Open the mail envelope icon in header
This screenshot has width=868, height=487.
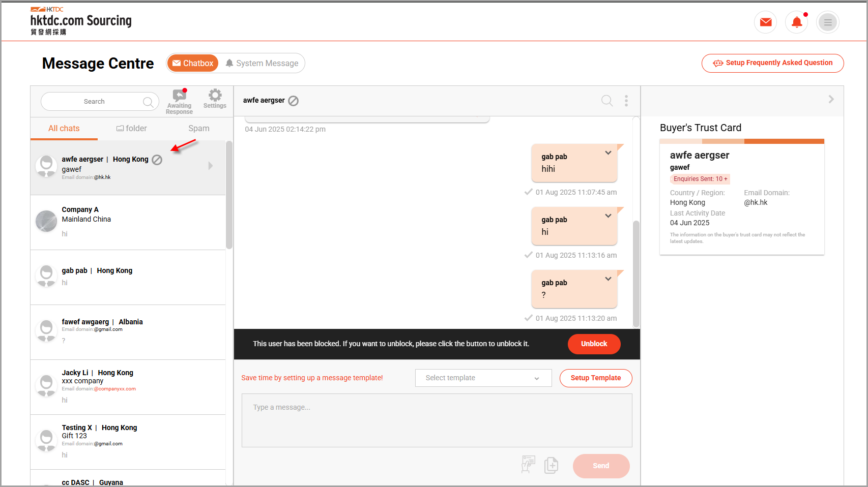(x=765, y=22)
